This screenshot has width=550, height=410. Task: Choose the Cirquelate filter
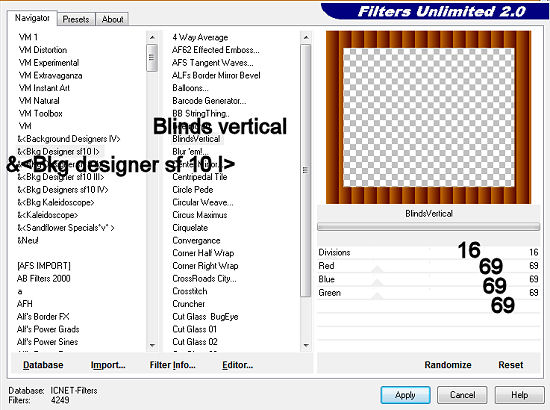190,228
